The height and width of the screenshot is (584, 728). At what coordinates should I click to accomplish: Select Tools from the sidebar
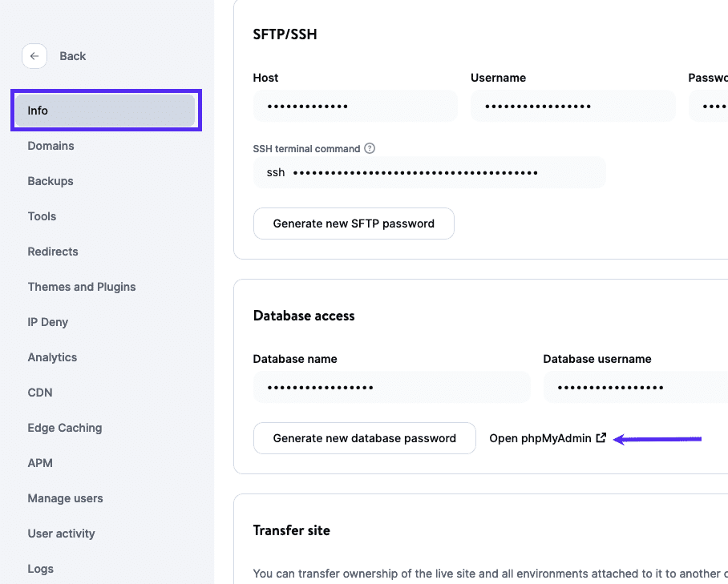(x=42, y=216)
